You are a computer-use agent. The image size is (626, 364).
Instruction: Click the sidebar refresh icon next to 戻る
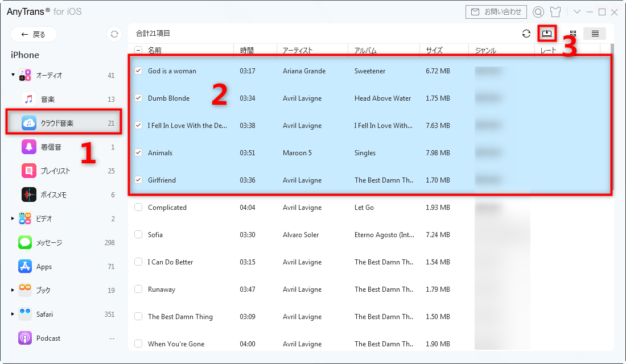(x=114, y=34)
